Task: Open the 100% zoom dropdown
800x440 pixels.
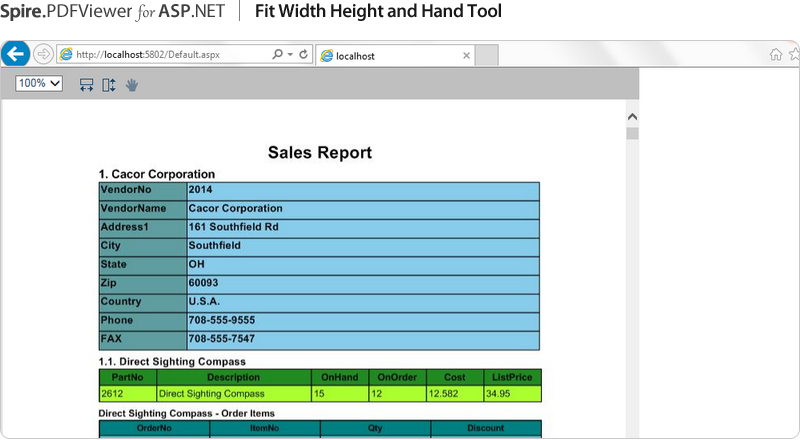Action: click(39, 83)
